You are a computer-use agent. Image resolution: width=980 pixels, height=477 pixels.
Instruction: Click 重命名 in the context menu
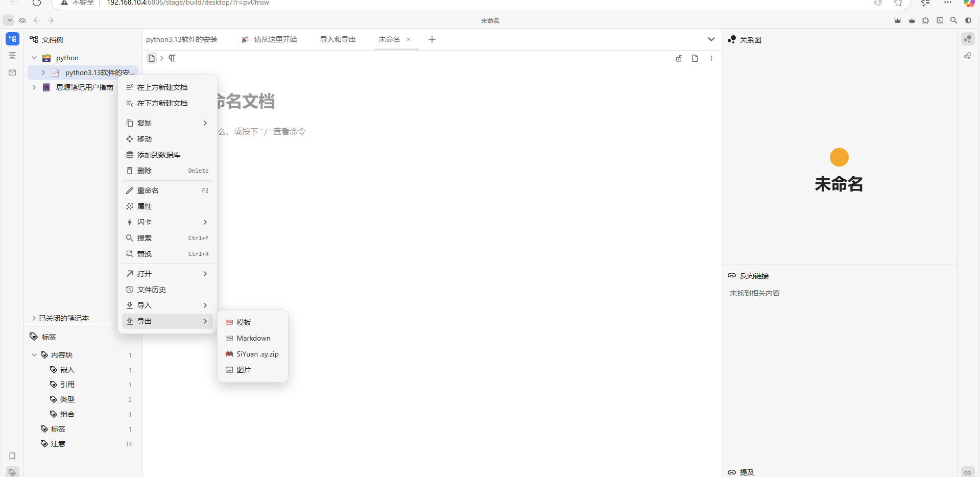point(148,190)
